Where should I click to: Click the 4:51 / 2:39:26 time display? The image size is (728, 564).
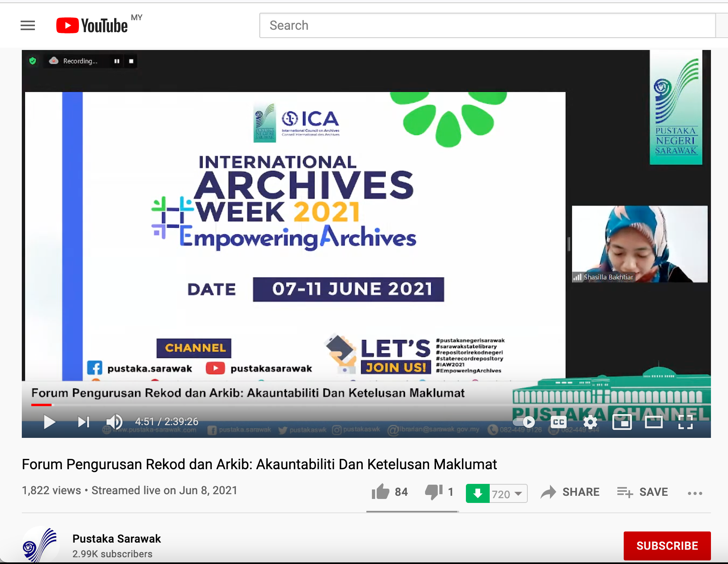coord(167,421)
